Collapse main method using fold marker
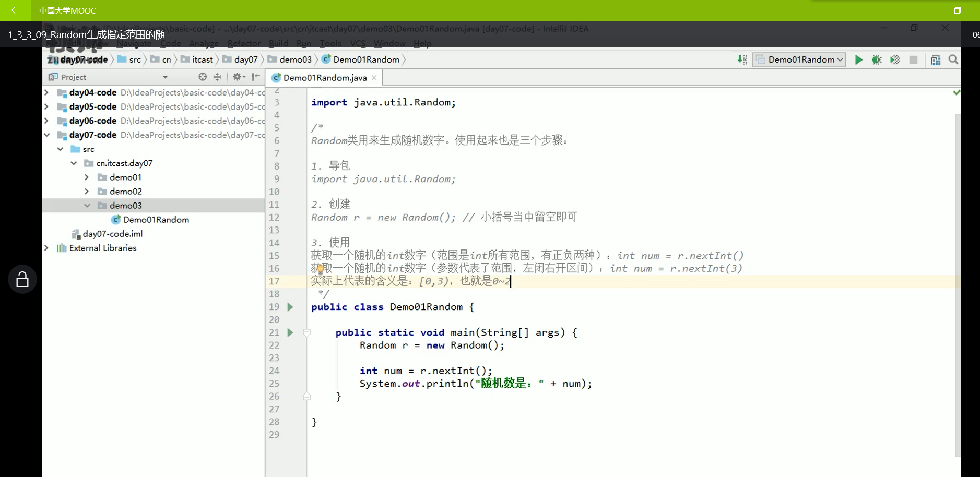This screenshot has height=477, width=980. pyautogui.click(x=307, y=332)
